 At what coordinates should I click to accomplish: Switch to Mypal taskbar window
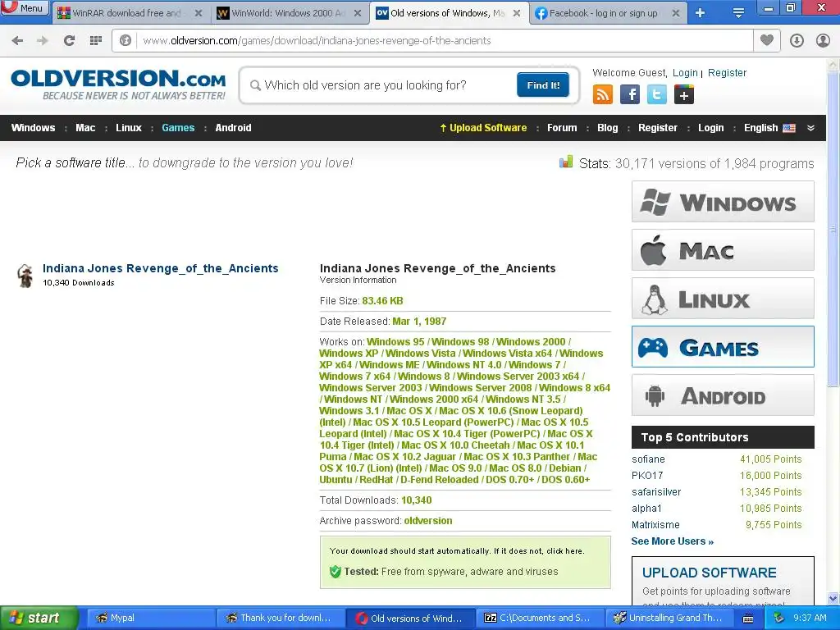[150, 618]
